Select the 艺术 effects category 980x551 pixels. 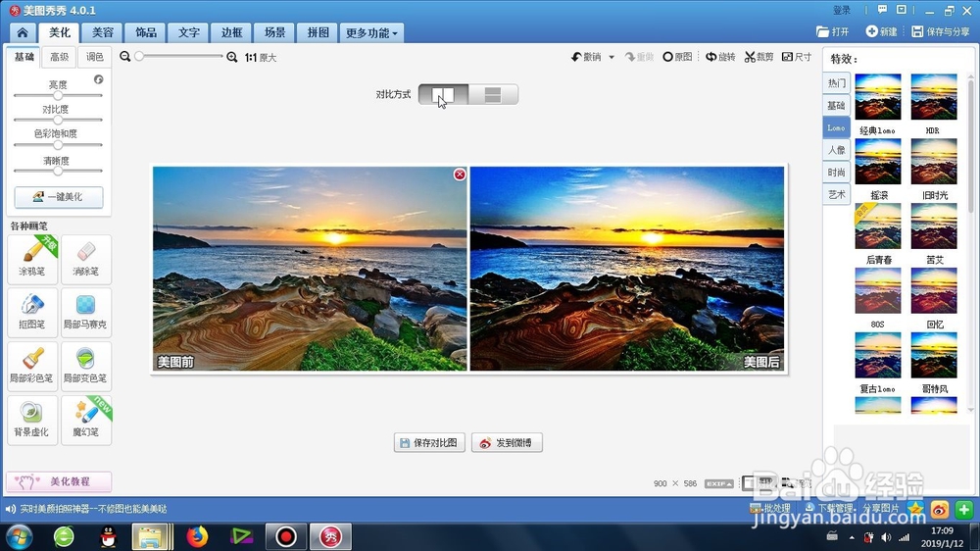click(836, 194)
